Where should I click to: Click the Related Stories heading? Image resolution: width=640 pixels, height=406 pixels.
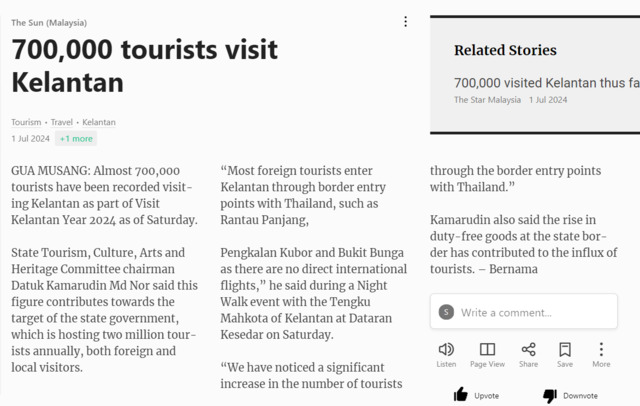(505, 50)
